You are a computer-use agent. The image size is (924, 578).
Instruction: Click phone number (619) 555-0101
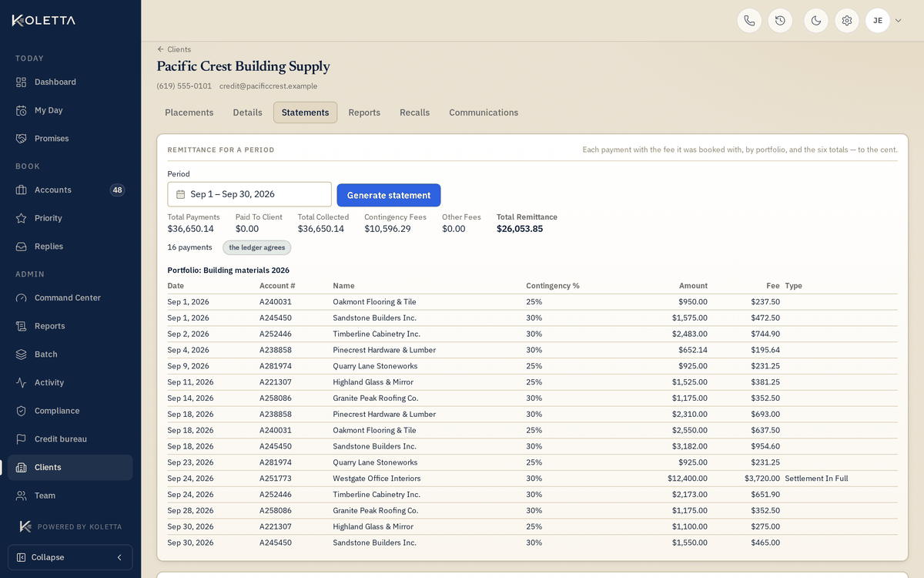[184, 86]
